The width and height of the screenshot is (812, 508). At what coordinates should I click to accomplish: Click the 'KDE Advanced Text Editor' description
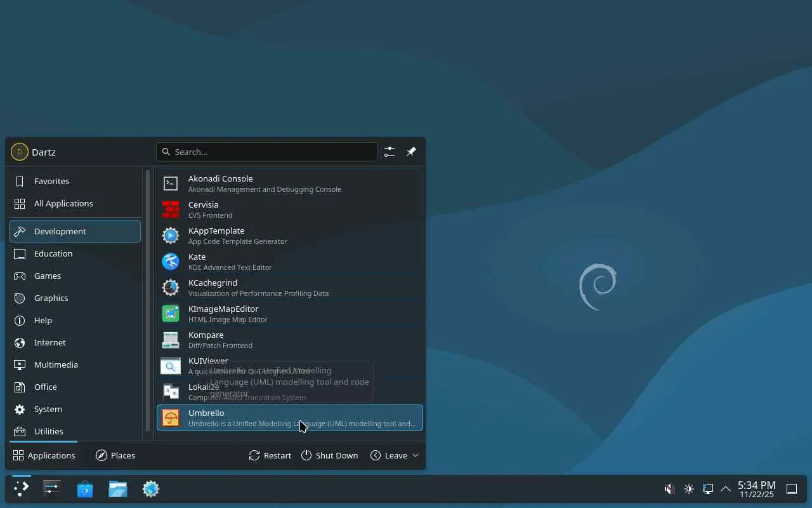click(x=230, y=267)
